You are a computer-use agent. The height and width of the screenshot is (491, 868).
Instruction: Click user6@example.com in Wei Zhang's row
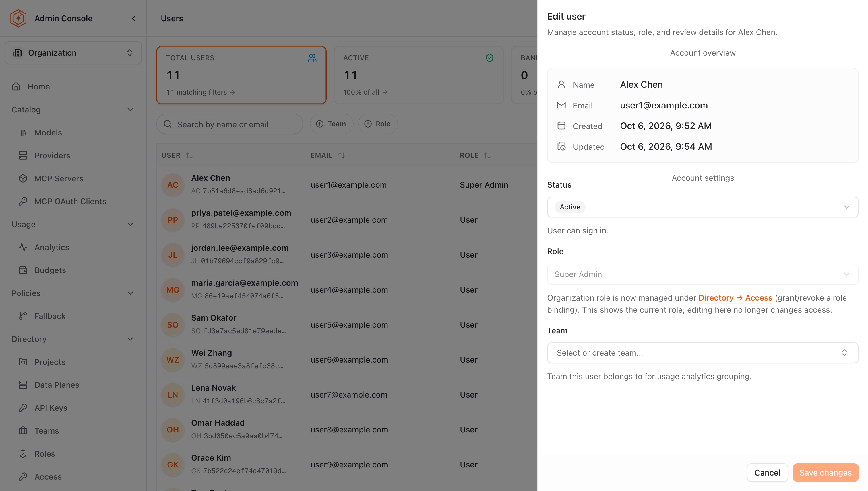click(349, 359)
